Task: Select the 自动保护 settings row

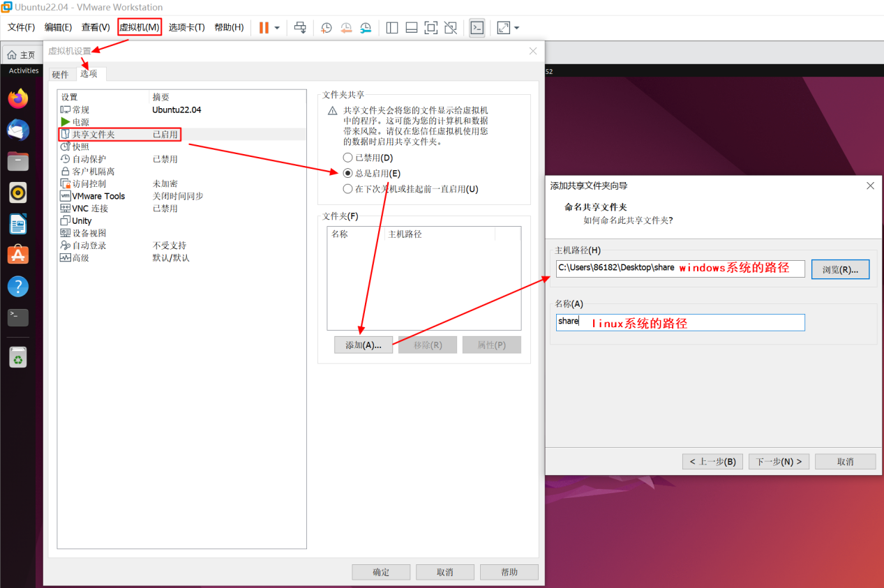Action: 182,159
